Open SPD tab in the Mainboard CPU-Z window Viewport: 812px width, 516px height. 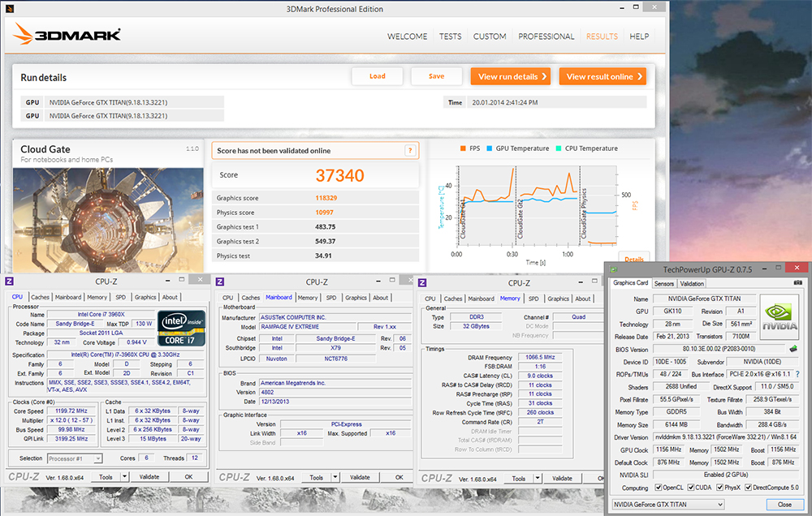[x=331, y=298]
